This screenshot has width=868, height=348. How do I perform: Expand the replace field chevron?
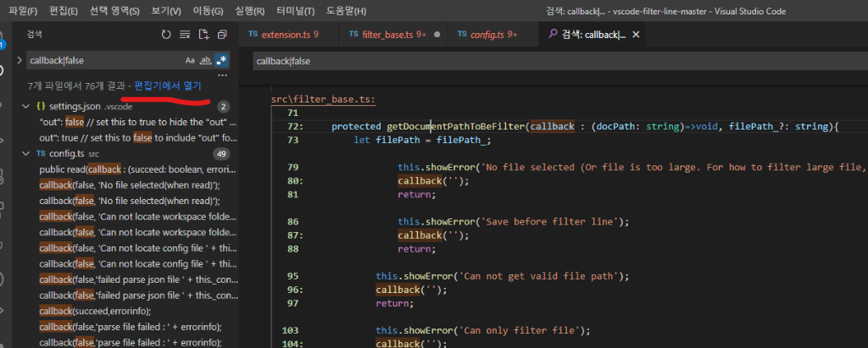[19, 60]
